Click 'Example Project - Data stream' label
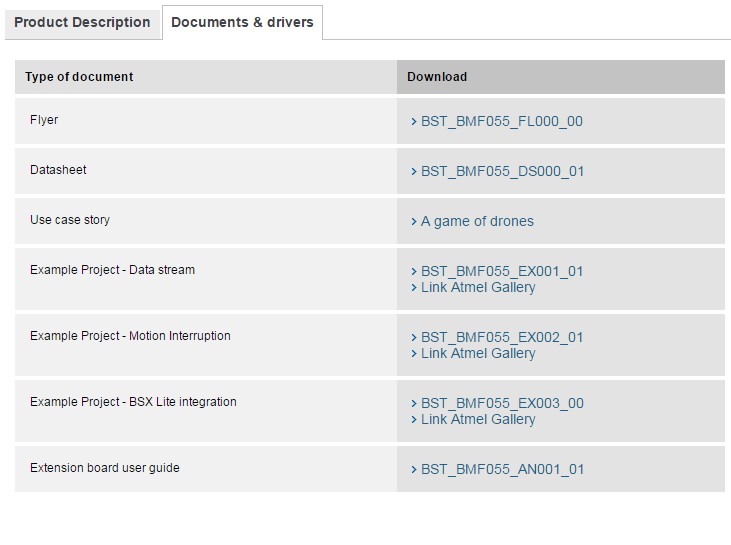This screenshot has width=731, height=545. [112, 270]
